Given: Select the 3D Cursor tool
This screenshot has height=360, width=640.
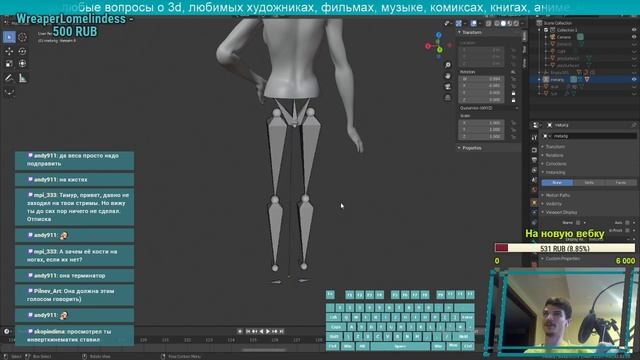Looking at the screenshot, I should tap(22, 37).
